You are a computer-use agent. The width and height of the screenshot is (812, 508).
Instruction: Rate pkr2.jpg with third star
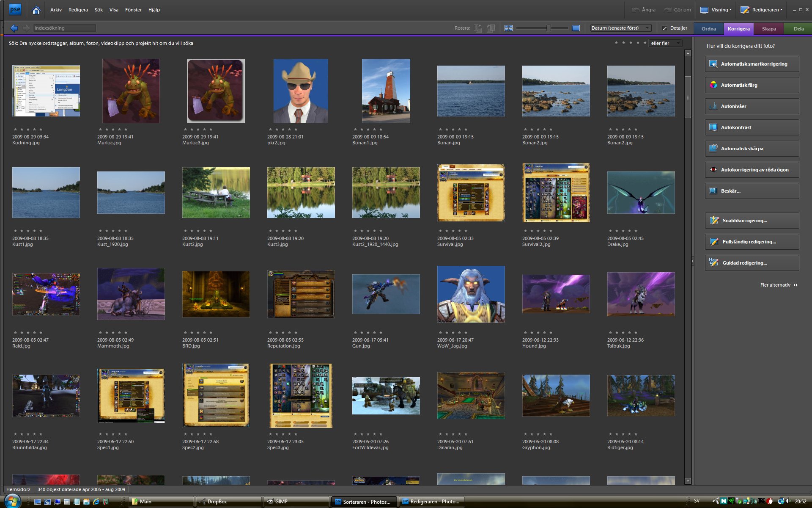tap(283, 130)
